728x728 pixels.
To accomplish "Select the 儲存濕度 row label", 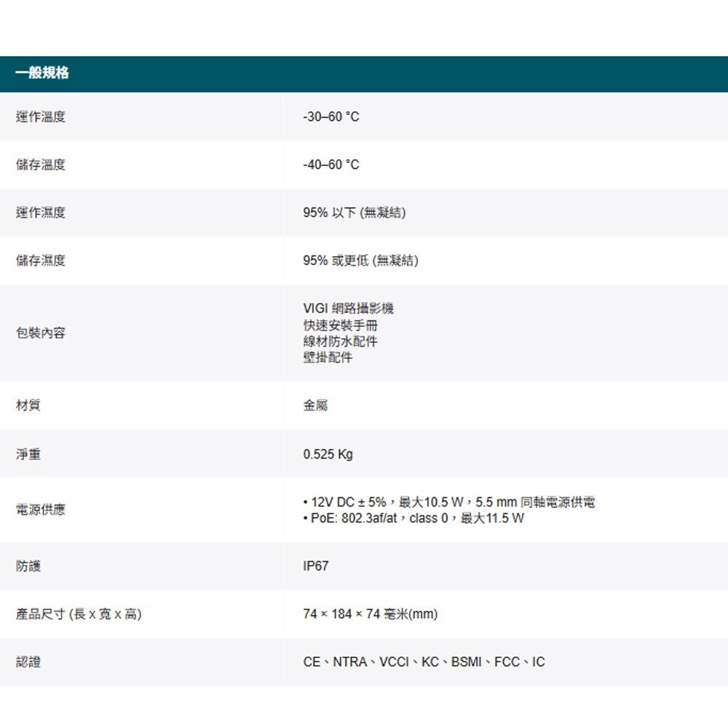I will pos(41,261).
